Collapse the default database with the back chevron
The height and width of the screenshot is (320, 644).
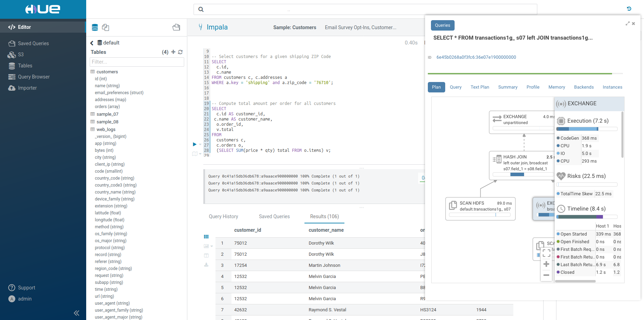coord(91,42)
